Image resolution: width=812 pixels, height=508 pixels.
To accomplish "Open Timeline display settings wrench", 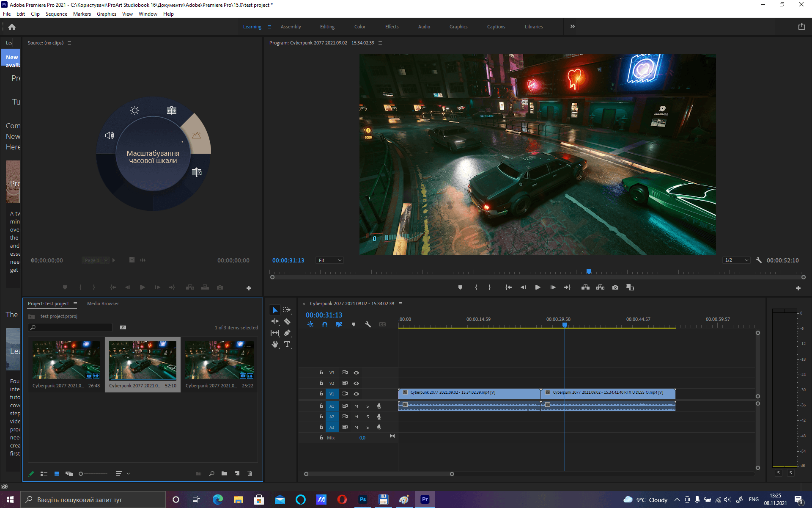I will click(368, 324).
